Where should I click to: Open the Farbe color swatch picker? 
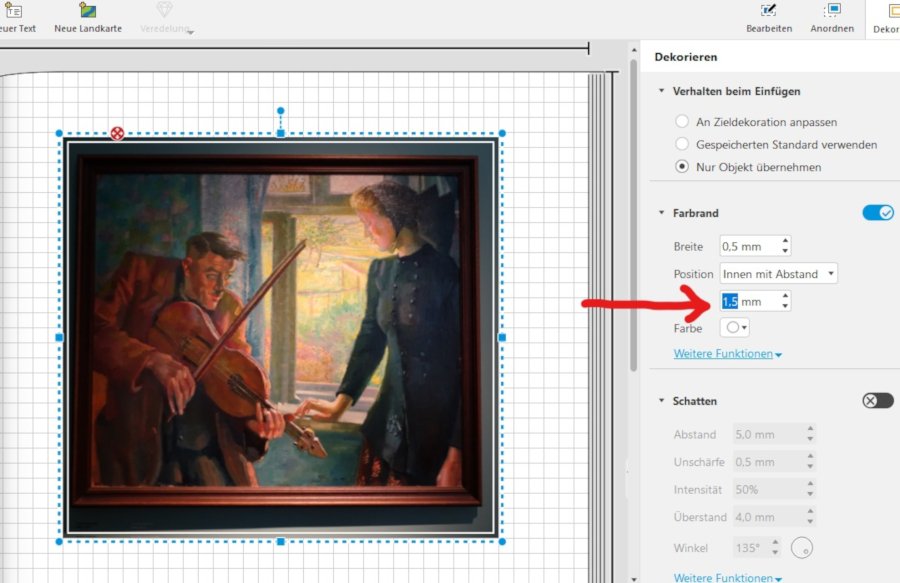[x=735, y=328]
